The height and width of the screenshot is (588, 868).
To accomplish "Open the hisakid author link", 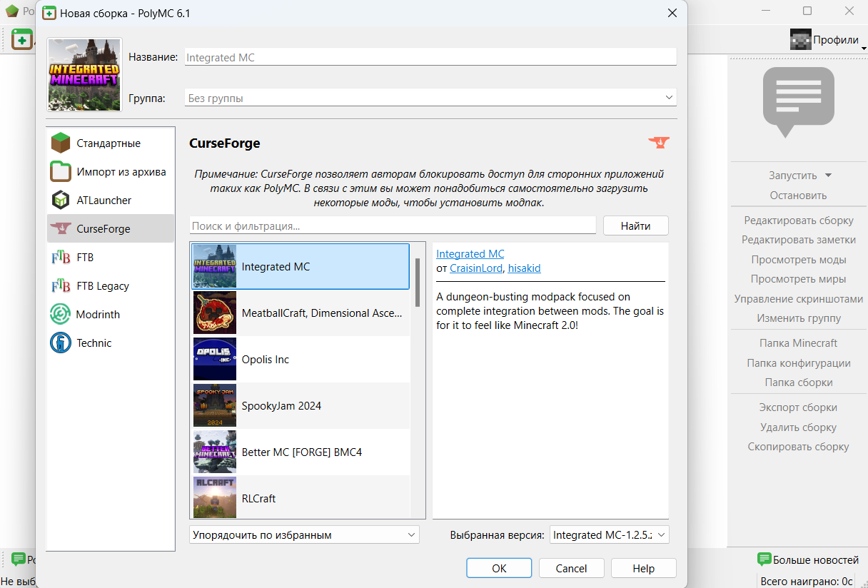I will point(525,268).
